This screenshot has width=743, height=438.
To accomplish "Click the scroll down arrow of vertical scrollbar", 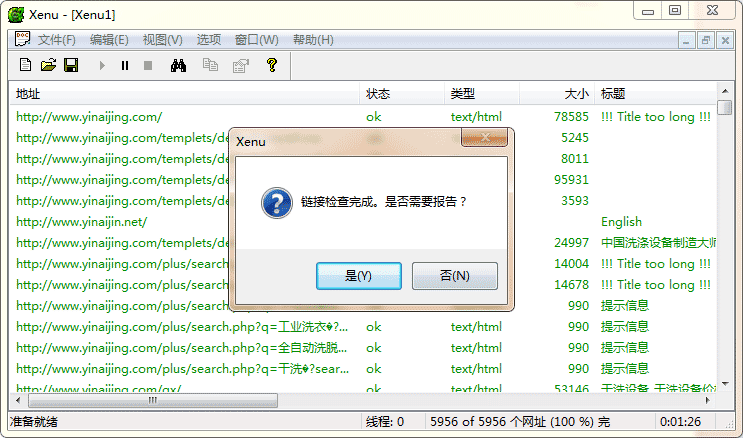I will click(x=725, y=384).
